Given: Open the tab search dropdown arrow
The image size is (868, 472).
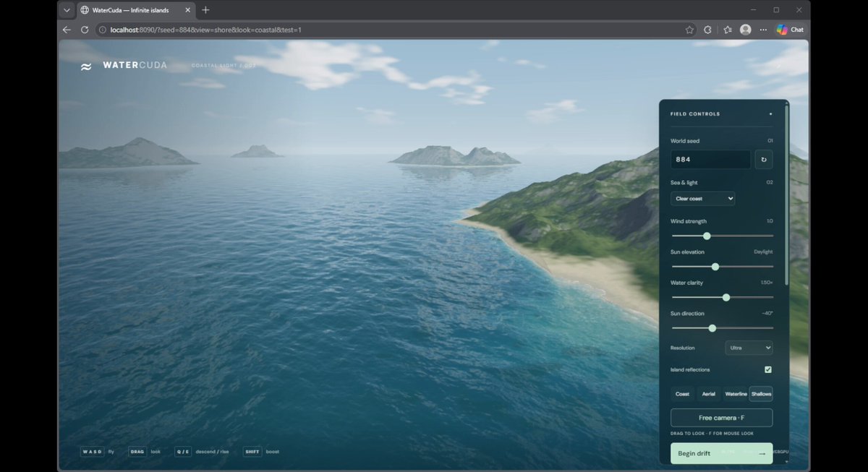Looking at the screenshot, I should tap(67, 10).
